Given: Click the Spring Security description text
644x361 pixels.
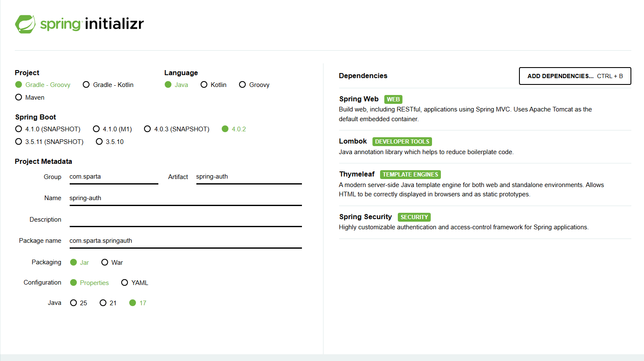Looking at the screenshot, I should coord(464,227).
